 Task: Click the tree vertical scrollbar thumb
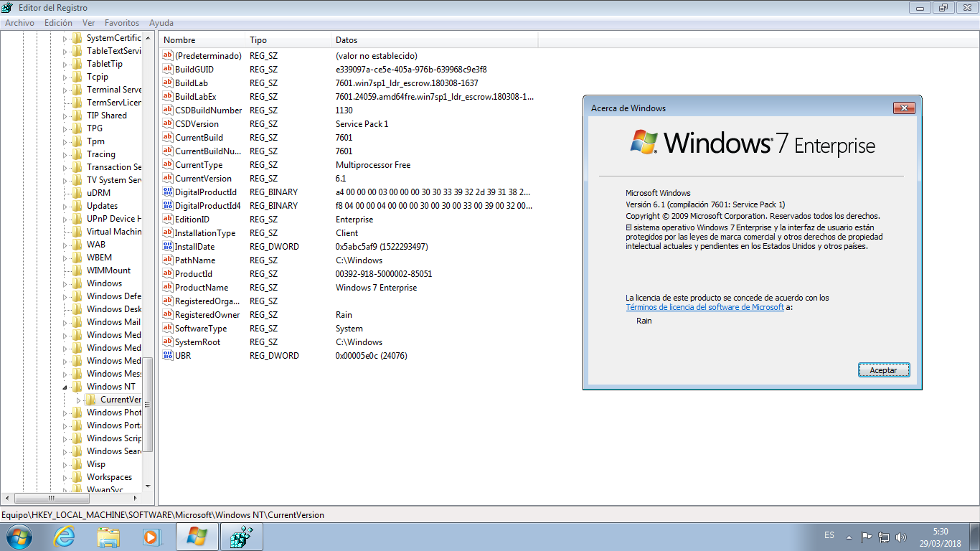click(x=149, y=405)
